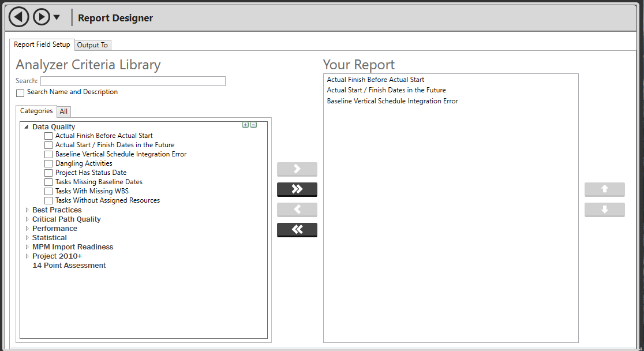Click the collapse all minus icon

[253, 125]
